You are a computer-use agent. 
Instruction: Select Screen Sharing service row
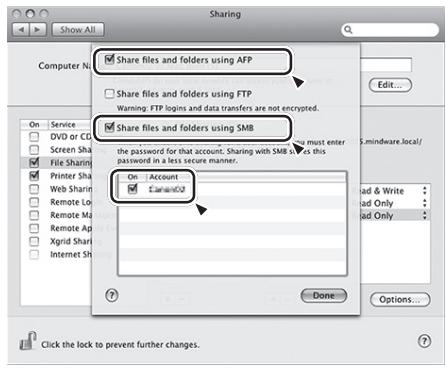[56, 149]
